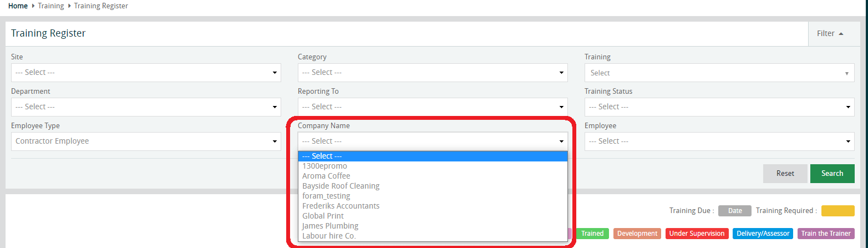Go to Home breadcrumb link
The image size is (868, 248).
[x=18, y=6]
